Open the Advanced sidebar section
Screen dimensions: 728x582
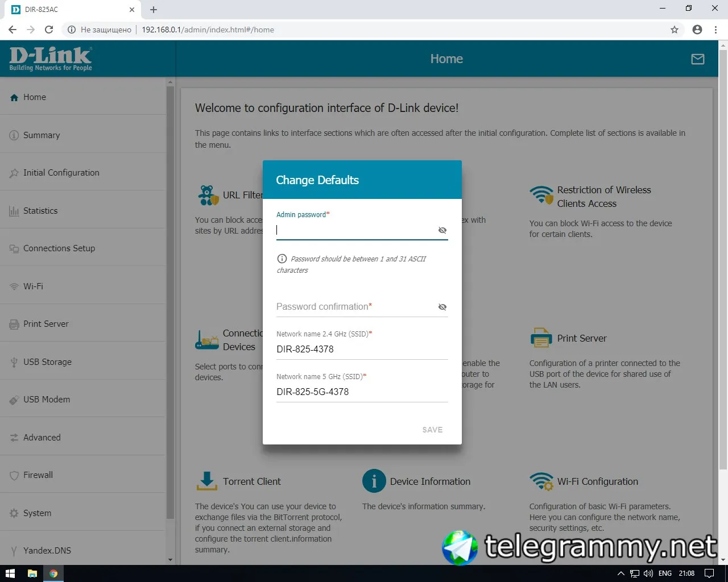pyautogui.click(x=83, y=438)
